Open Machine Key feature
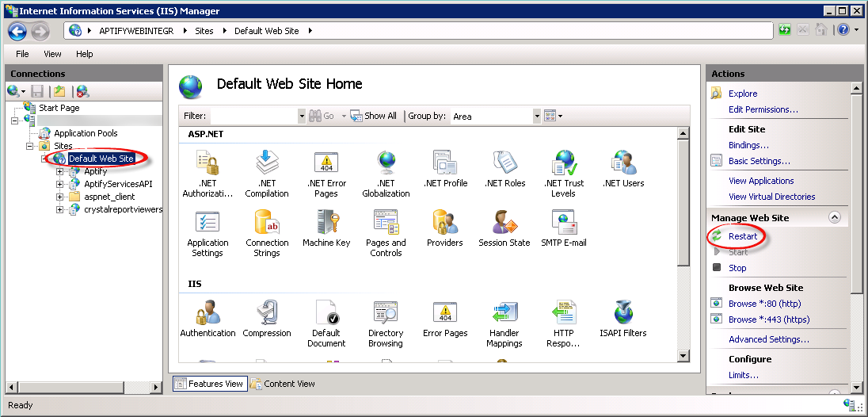The height and width of the screenshot is (417, 868). (326, 228)
